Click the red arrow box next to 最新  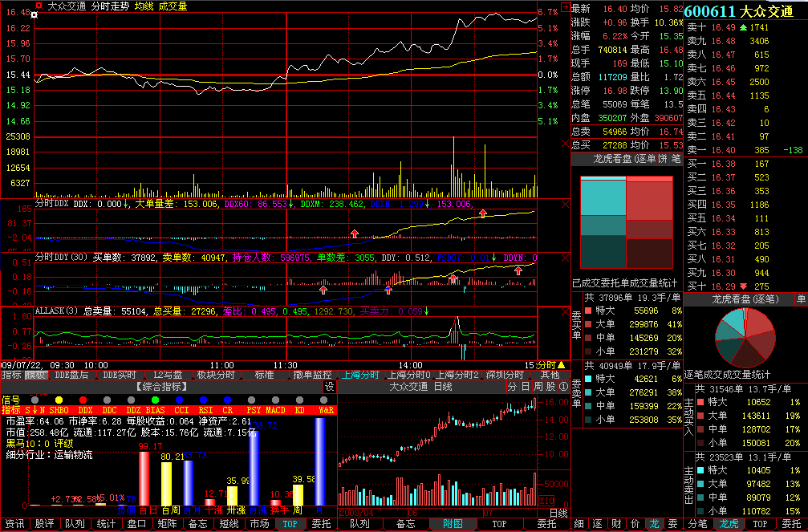566,7
